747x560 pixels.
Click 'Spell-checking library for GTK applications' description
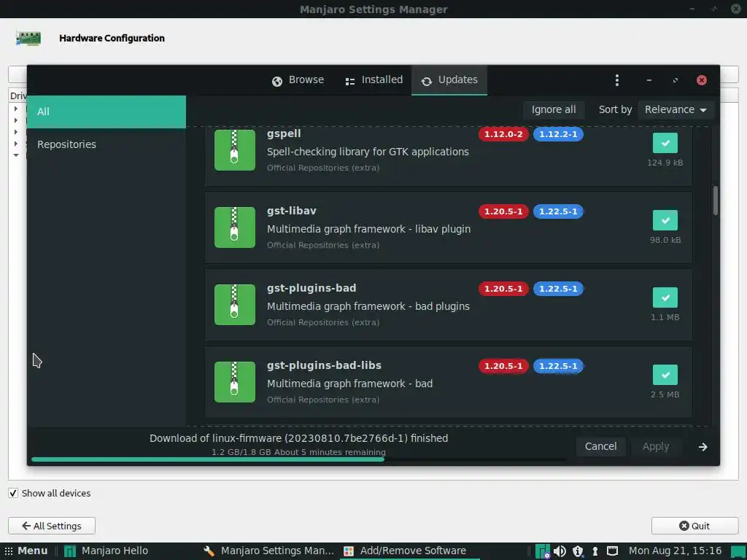368,152
